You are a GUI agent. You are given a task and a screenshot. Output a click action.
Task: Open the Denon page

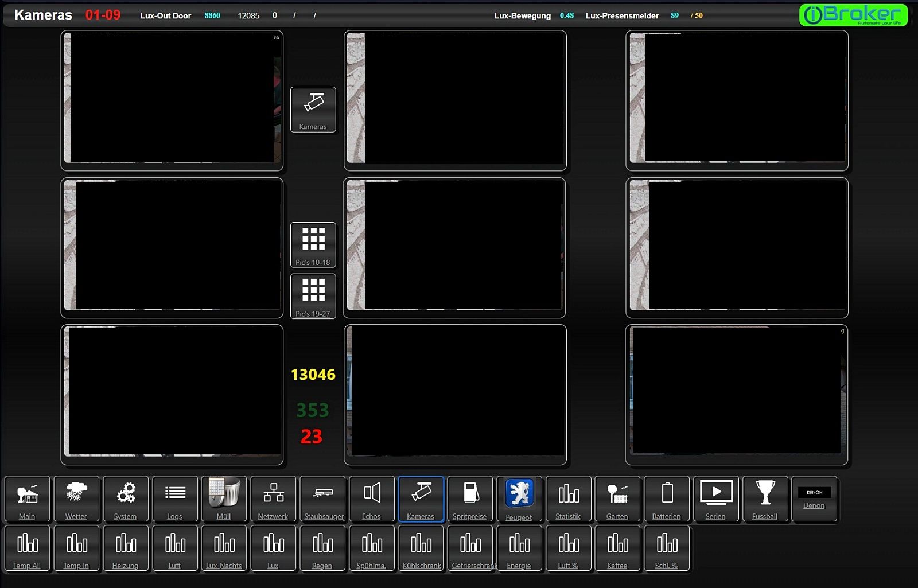point(814,499)
